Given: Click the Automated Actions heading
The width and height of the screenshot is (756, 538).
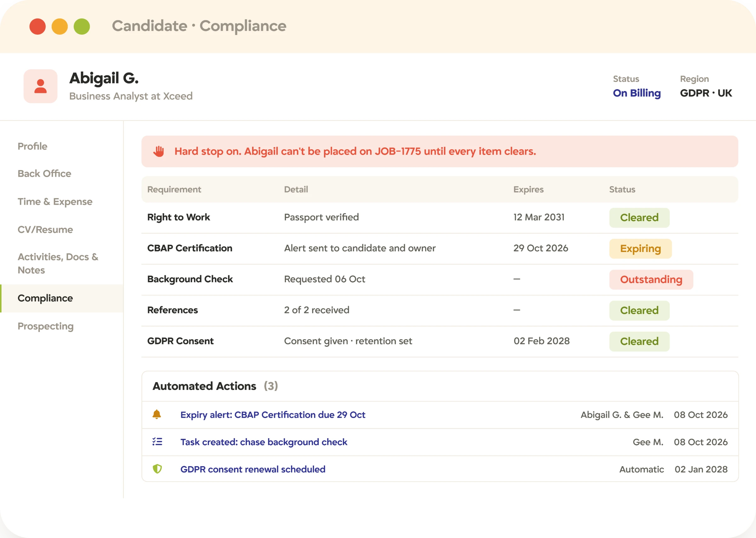Looking at the screenshot, I should pos(204,386).
